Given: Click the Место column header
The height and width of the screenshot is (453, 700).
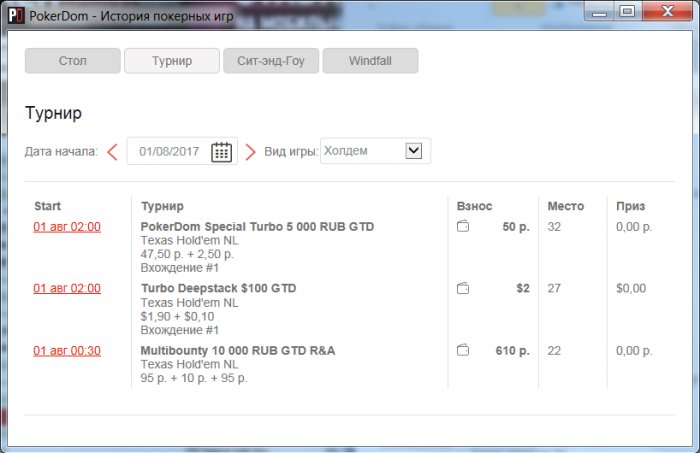Looking at the screenshot, I should (x=566, y=206).
